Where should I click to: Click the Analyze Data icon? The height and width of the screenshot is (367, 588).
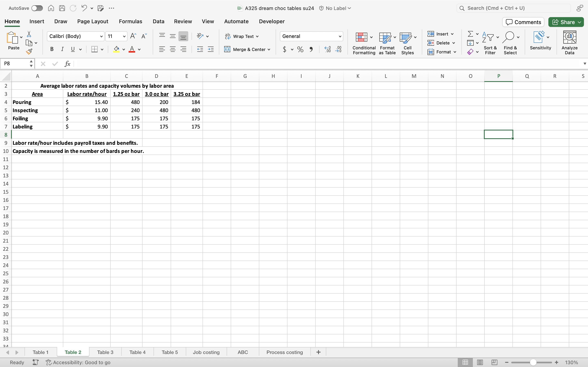tap(569, 37)
